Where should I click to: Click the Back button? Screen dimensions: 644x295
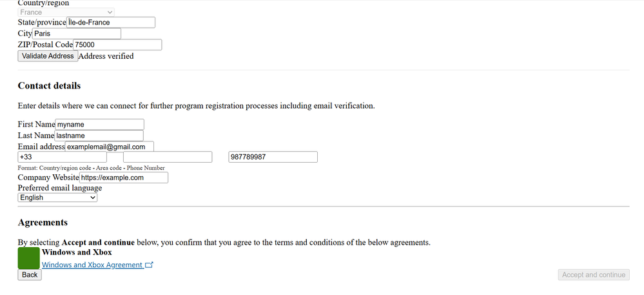click(30, 275)
